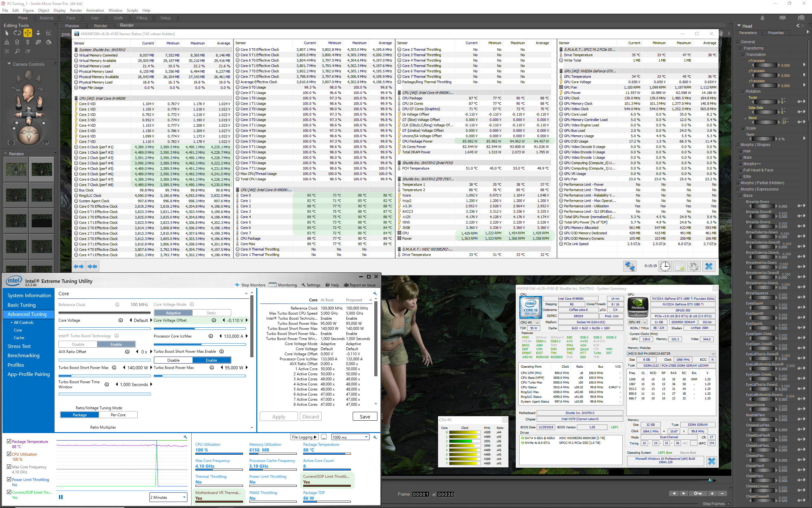Image resolution: width=812 pixels, height=508 pixels.
Task: Click File Logging button in XTU
Action: (304, 437)
